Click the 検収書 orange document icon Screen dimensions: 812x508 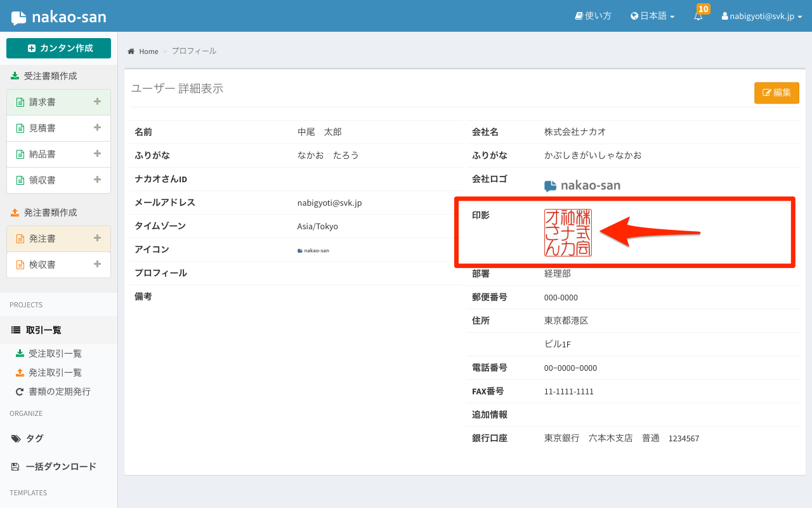pyautogui.click(x=20, y=265)
